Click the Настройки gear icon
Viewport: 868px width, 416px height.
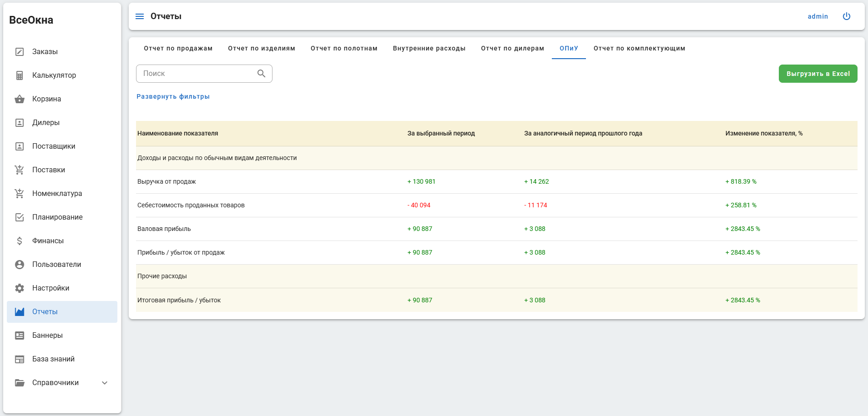pos(20,288)
